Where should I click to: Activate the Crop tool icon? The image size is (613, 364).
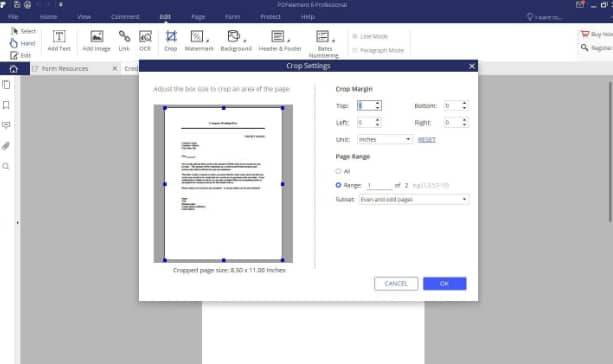click(171, 36)
